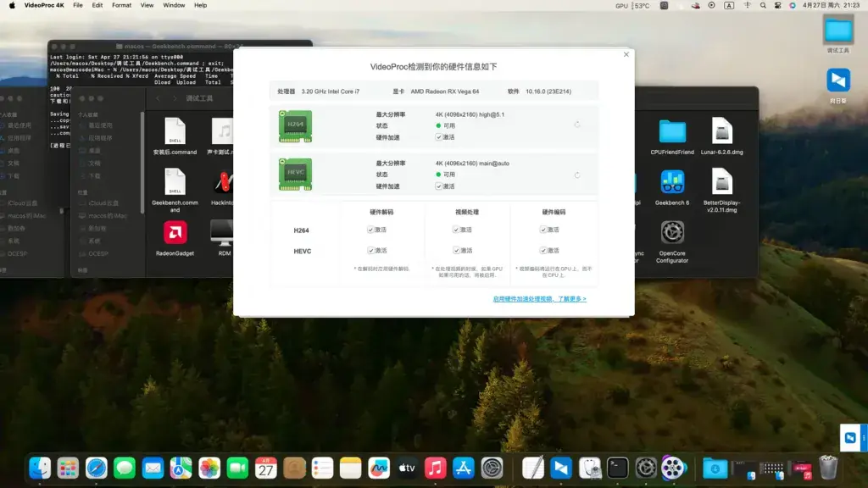
Task: Open Notes from the Dock
Action: (350, 468)
